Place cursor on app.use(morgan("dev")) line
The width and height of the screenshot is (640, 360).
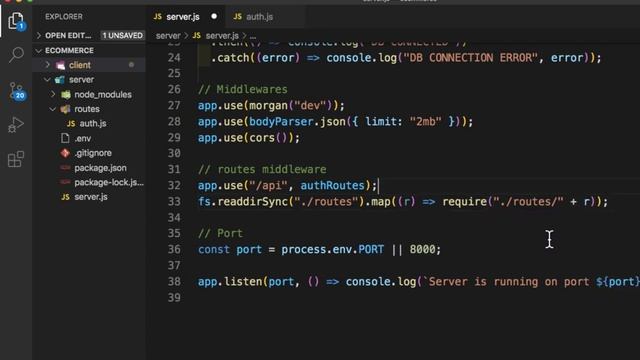[271, 106]
